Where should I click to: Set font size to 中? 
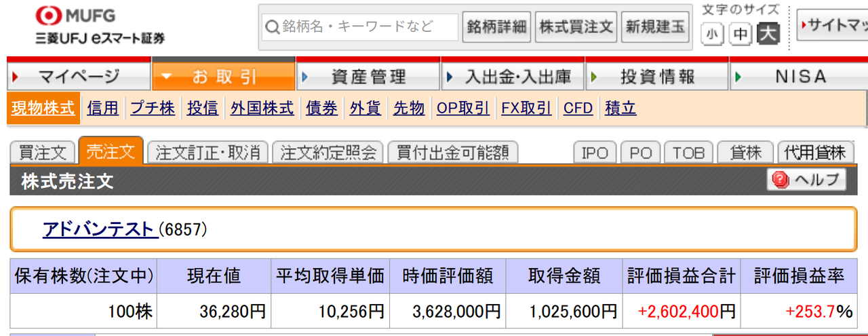click(741, 34)
